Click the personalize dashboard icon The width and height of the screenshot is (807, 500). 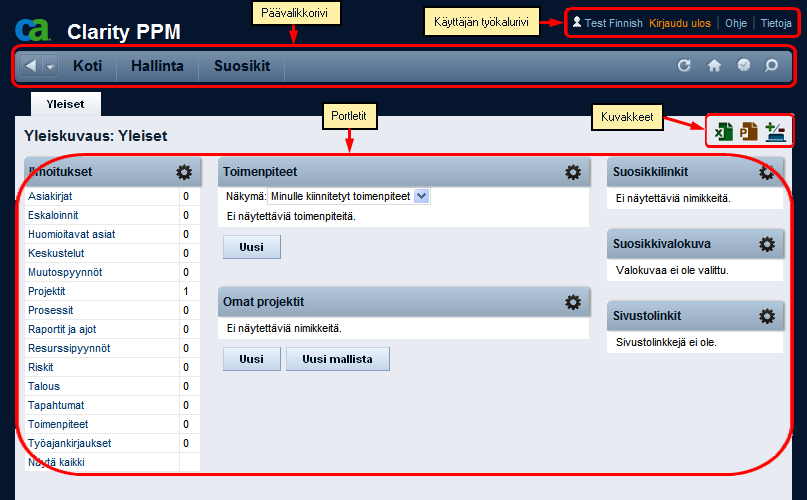[x=775, y=132]
